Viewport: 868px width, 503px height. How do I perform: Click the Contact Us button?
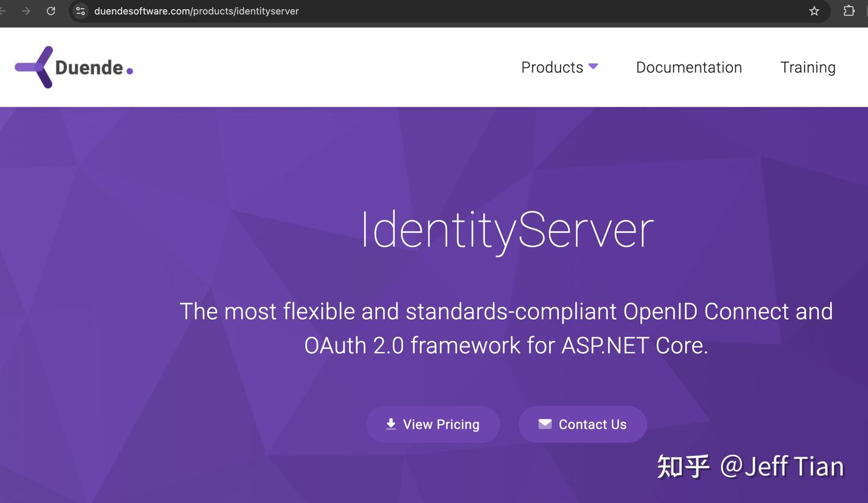click(582, 423)
